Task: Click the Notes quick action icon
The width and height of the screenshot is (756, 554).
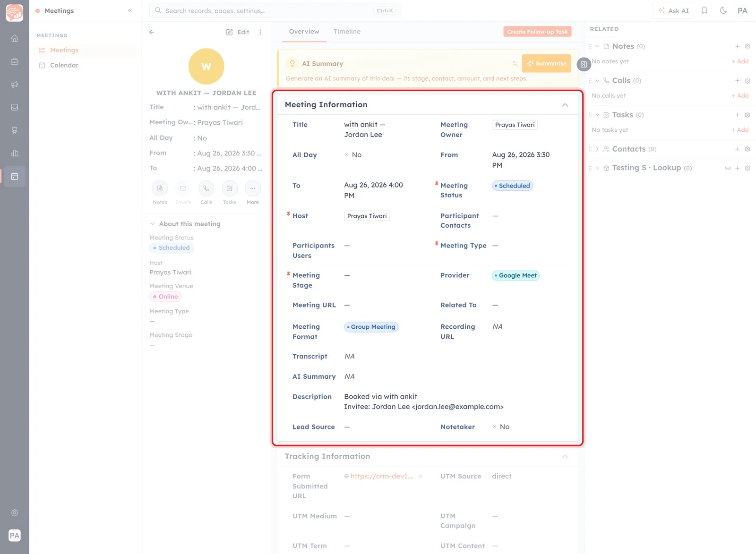Action: [x=160, y=188]
